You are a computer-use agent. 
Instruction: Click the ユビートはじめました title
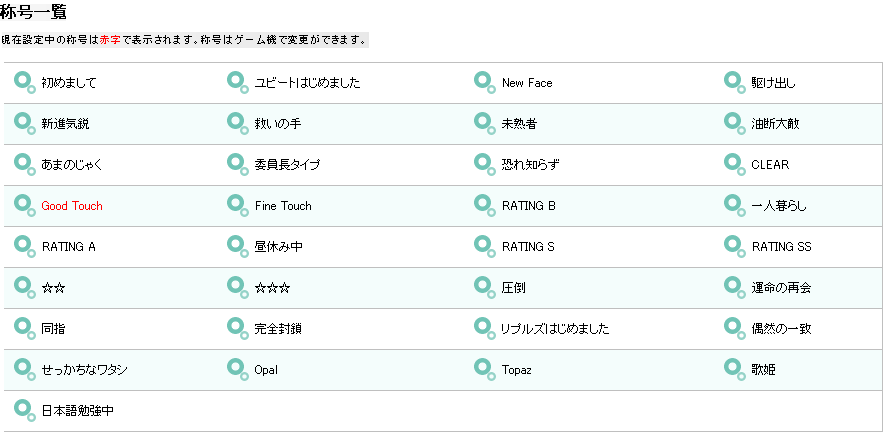pyautogui.click(x=307, y=83)
